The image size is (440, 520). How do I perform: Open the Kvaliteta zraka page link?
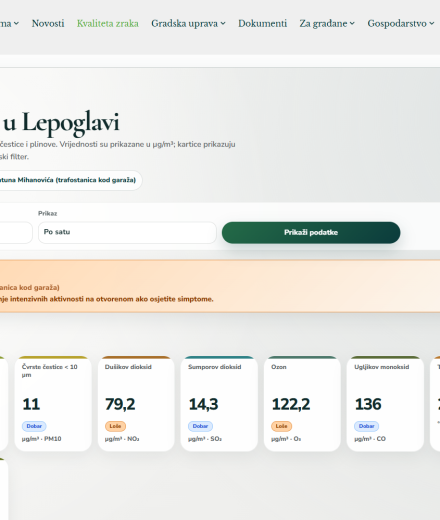[108, 23]
